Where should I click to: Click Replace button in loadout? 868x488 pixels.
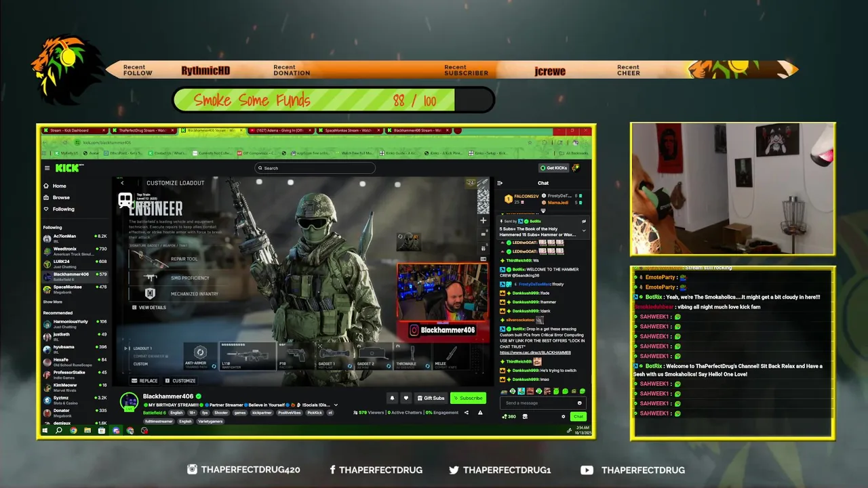[x=145, y=381]
